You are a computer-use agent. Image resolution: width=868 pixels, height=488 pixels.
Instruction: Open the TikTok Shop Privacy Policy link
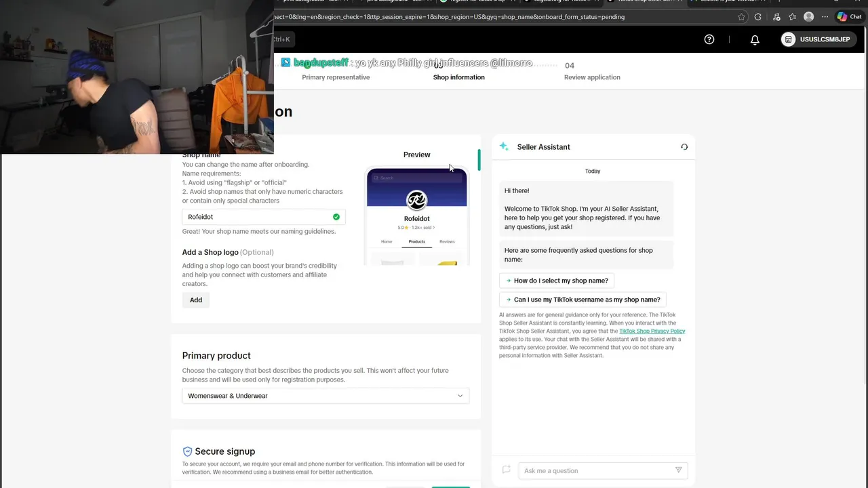coord(652,331)
